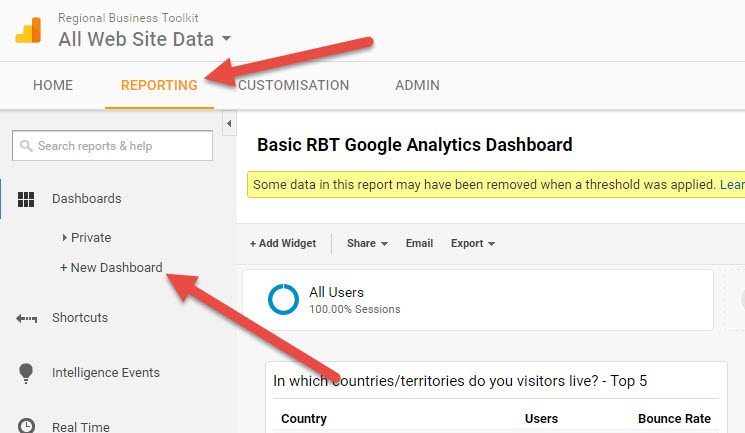Open the All Web Site Data dropdown
The height and width of the screenshot is (433, 745).
point(227,40)
